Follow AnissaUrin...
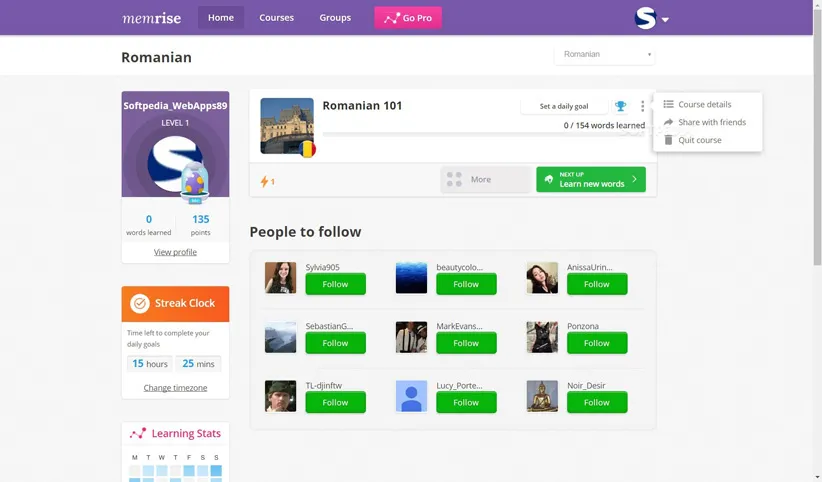Screen dimensions: 822x482 pos(597,284)
